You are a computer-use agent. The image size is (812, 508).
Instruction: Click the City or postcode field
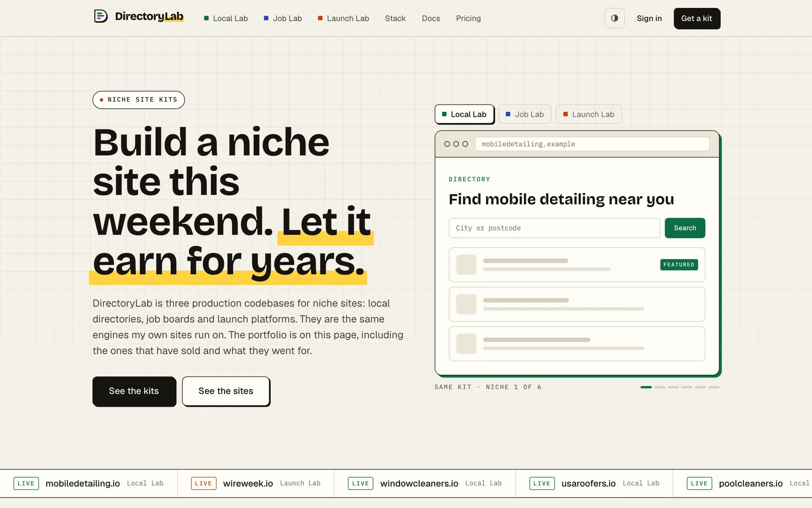[x=554, y=228]
